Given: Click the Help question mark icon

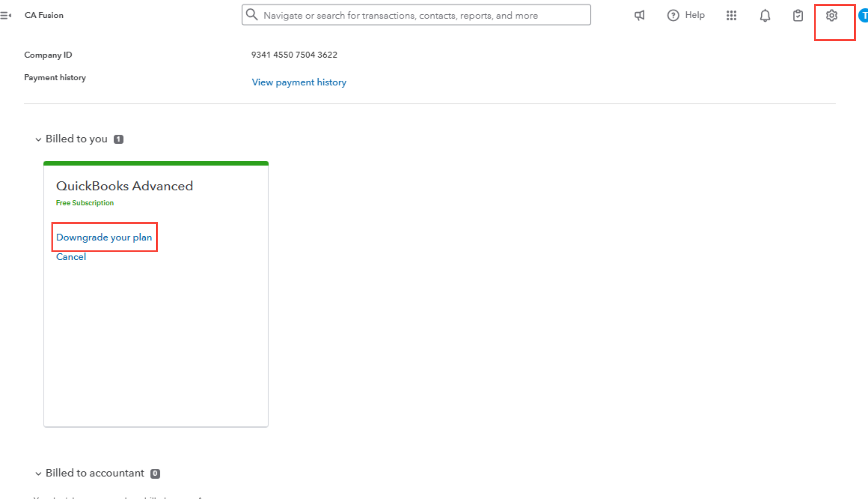Looking at the screenshot, I should coord(673,15).
